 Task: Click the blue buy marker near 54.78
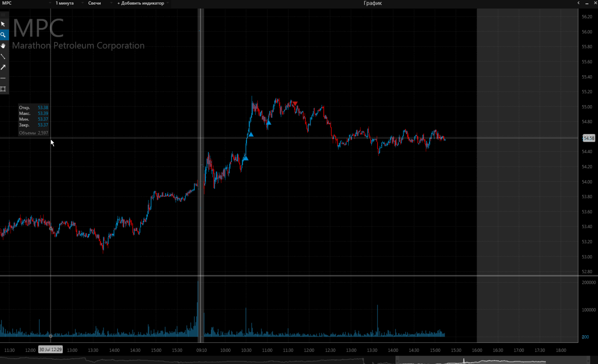click(268, 122)
